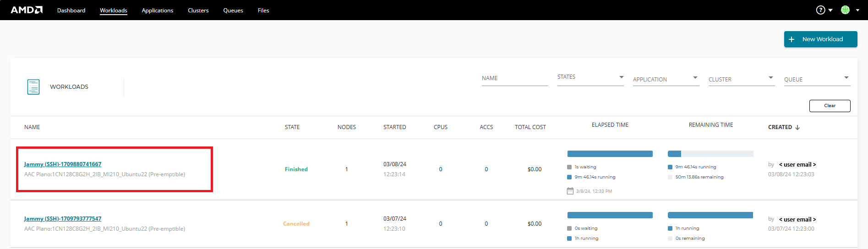Screen dimensions: 868x249
Task: Switch to the Clusters tab
Action: (x=198, y=10)
